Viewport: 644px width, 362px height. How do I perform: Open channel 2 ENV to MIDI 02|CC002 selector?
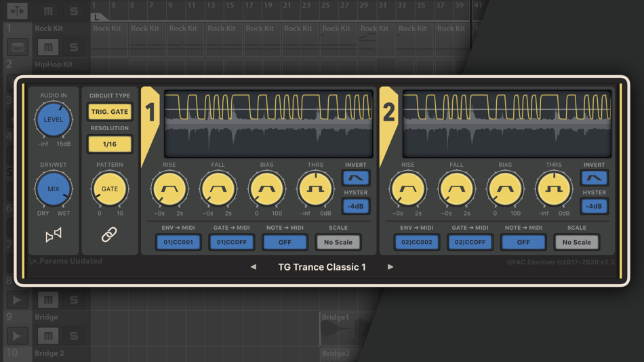[416, 242]
